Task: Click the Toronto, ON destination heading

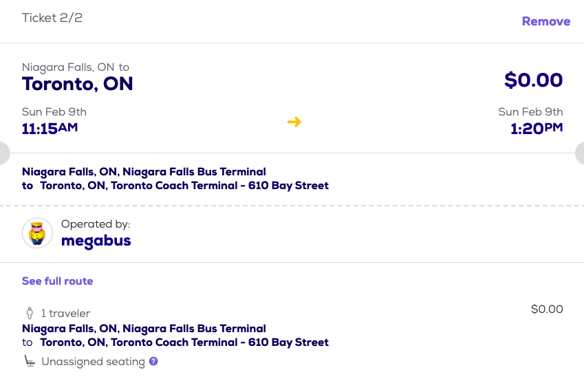Action: 78,84
